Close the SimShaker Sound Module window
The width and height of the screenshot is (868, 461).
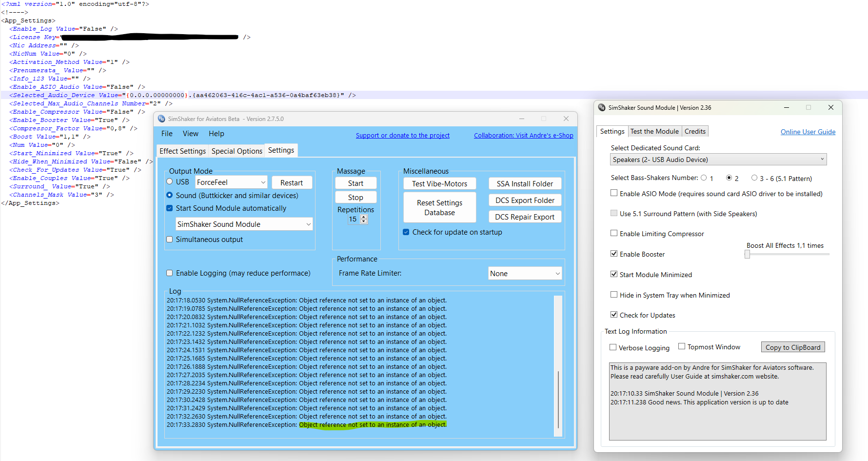(x=831, y=107)
